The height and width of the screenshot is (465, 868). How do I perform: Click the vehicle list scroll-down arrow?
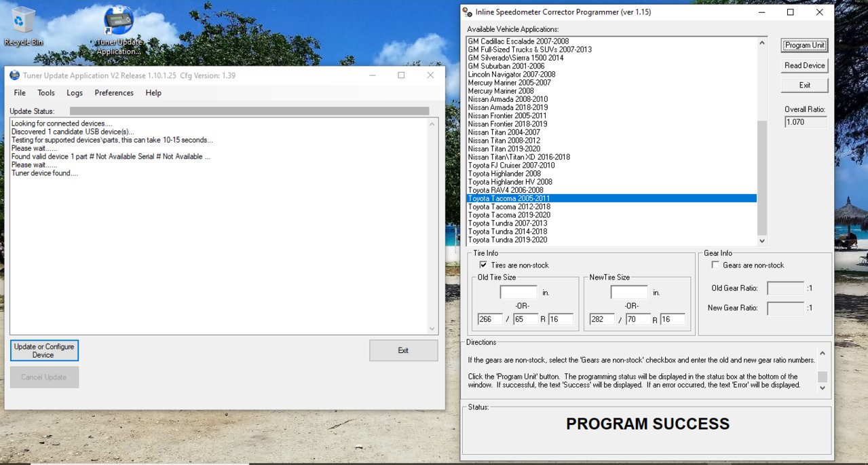[x=761, y=240]
